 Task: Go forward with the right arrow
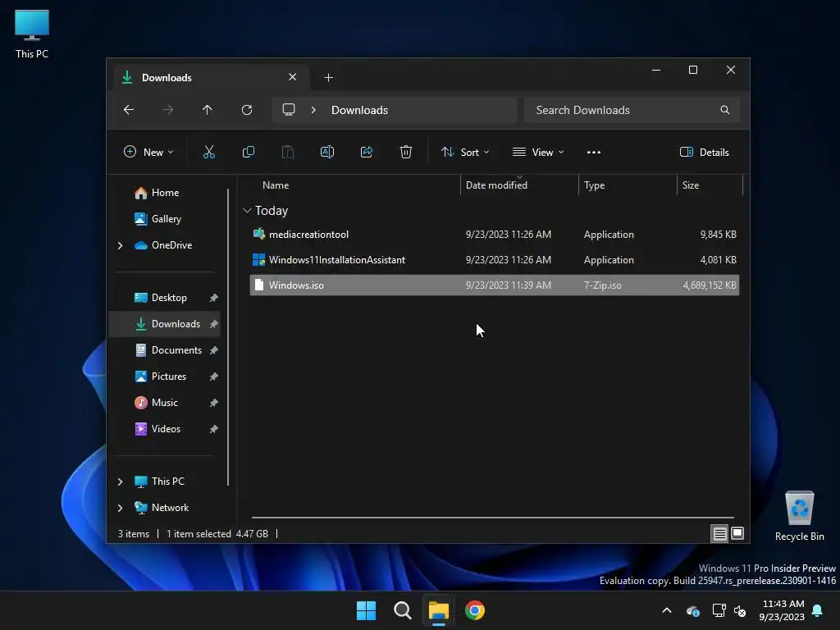click(168, 110)
